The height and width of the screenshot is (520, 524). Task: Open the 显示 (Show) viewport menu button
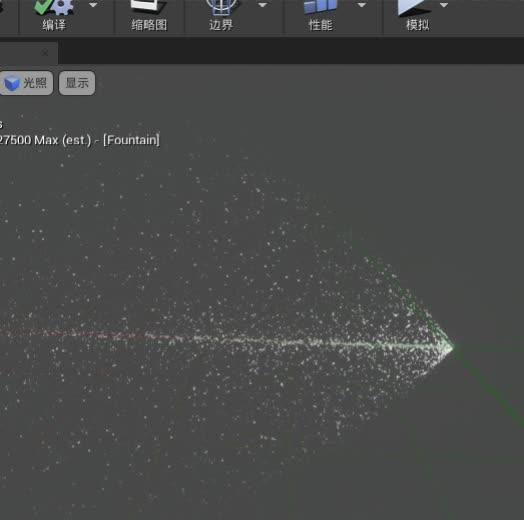[x=77, y=83]
